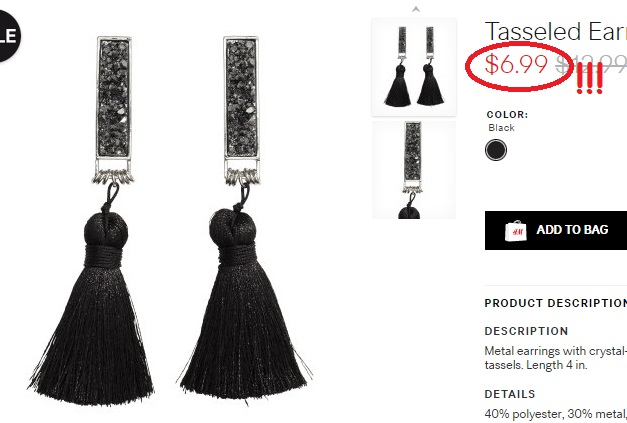This screenshot has height=423, width=627.
Task: Click the crossed-out original price
Action: [x=592, y=64]
